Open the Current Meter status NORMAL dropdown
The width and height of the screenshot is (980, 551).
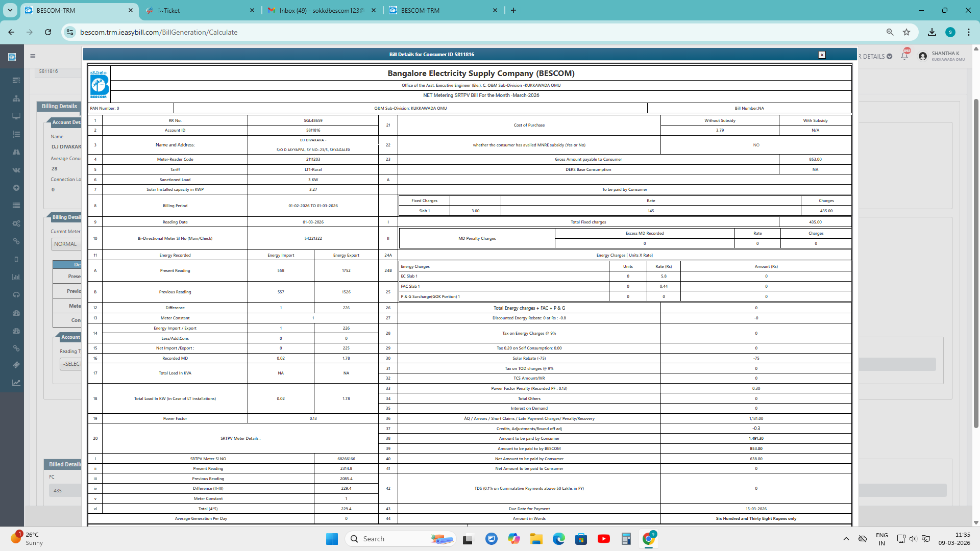coord(66,244)
